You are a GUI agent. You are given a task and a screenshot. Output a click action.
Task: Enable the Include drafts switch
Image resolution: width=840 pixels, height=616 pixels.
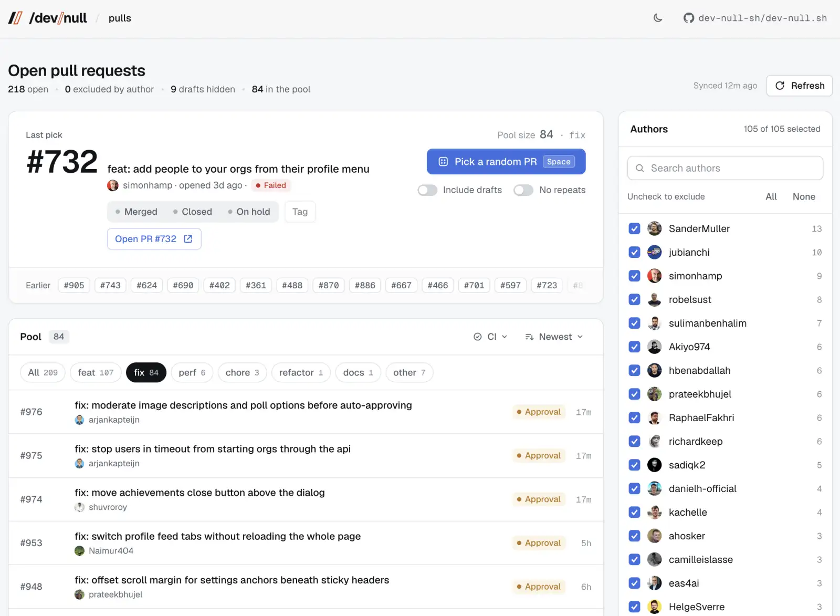pos(427,190)
